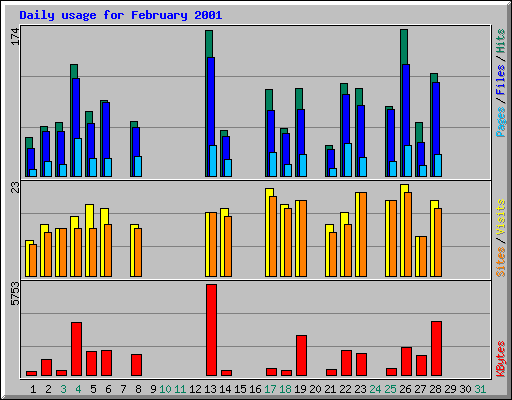Click day 21 on the x-axis

[x=330, y=389]
